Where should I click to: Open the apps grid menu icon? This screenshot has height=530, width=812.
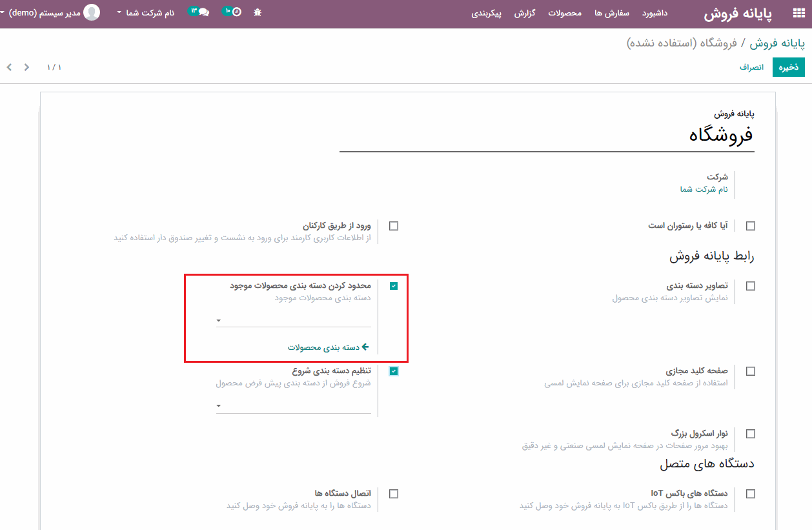coord(798,14)
